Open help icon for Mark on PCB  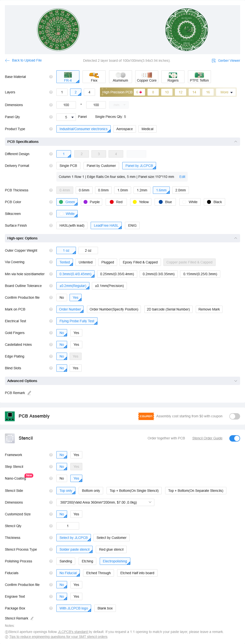click(51, 309)
